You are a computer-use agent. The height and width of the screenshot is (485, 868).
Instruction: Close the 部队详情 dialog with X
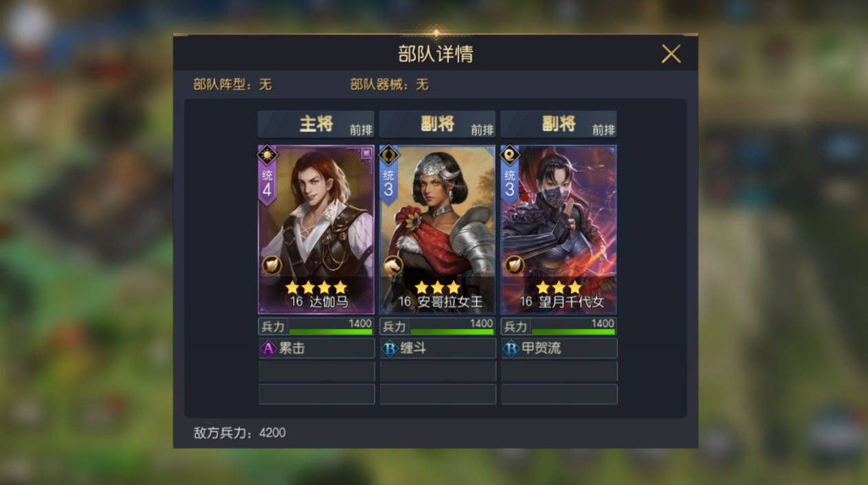pyautogui.click(x=671, y=54)
